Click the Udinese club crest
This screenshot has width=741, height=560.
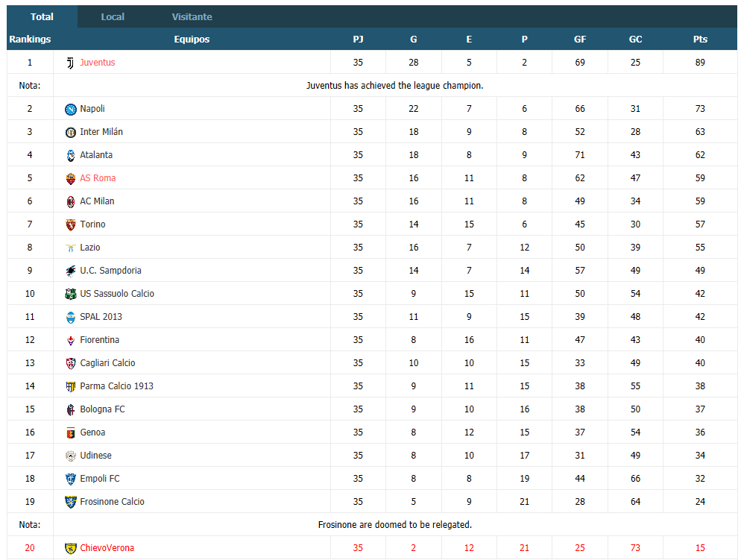(70, 456)
